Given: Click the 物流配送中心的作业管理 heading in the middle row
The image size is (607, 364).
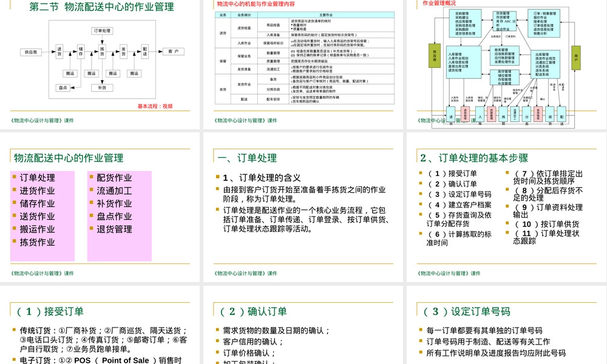Looking at the screenshot, I should (69, 158).
